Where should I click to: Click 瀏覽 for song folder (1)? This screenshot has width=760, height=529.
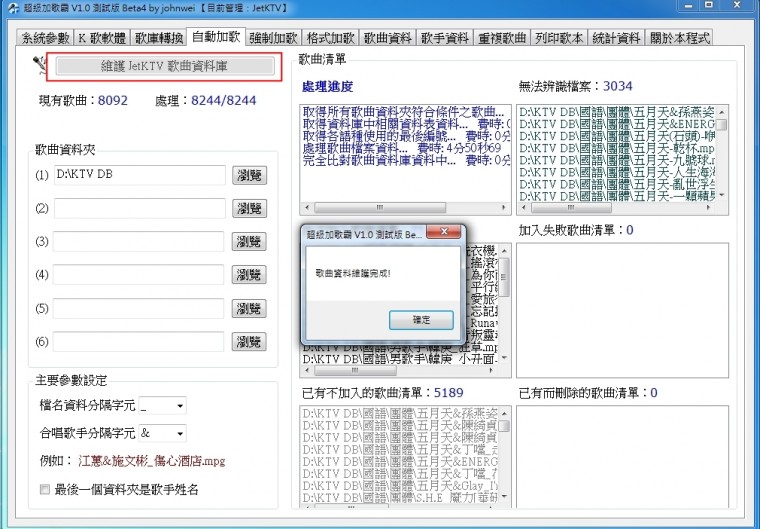pos(250,175)
